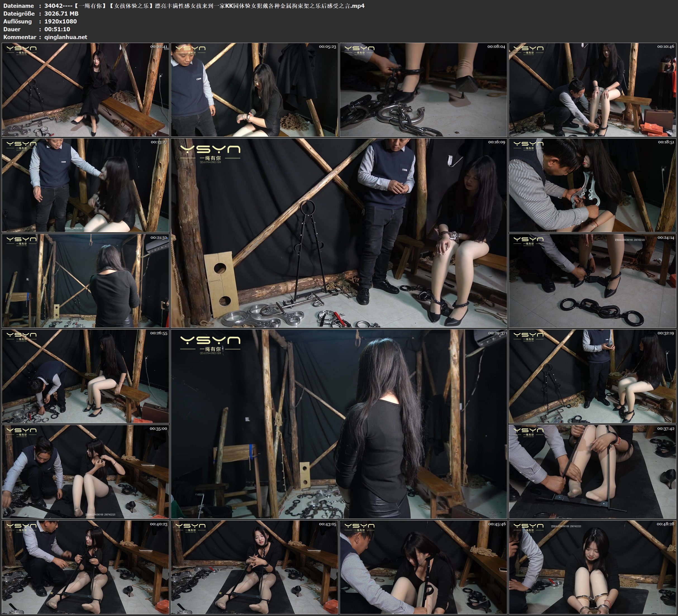
Task: Click the last thumbnail at 00:48:28
Action: 592,567
